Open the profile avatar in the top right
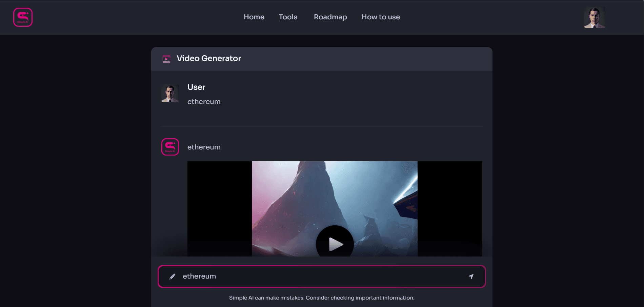This screenshot has width=644, height=307. click(594, 17)
